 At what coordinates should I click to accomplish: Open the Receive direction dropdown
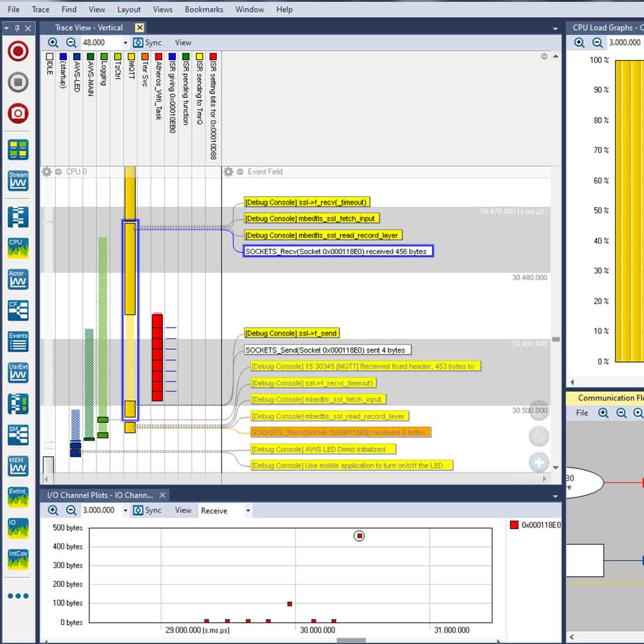(x=247, y=510)
